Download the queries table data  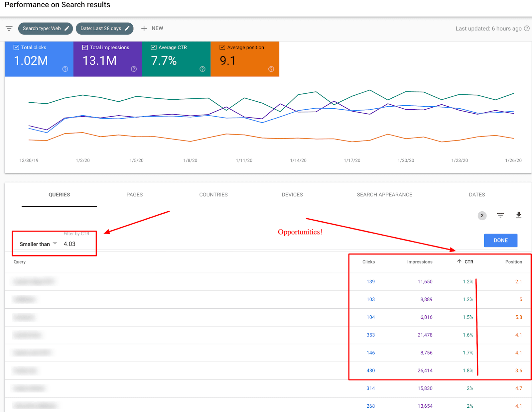pos(519,215)
